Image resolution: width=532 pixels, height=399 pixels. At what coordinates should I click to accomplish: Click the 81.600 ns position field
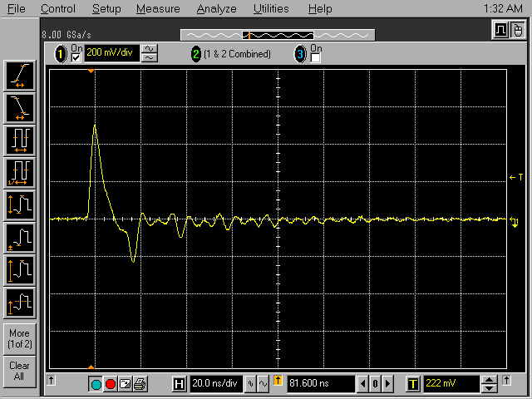coord(321,384)
